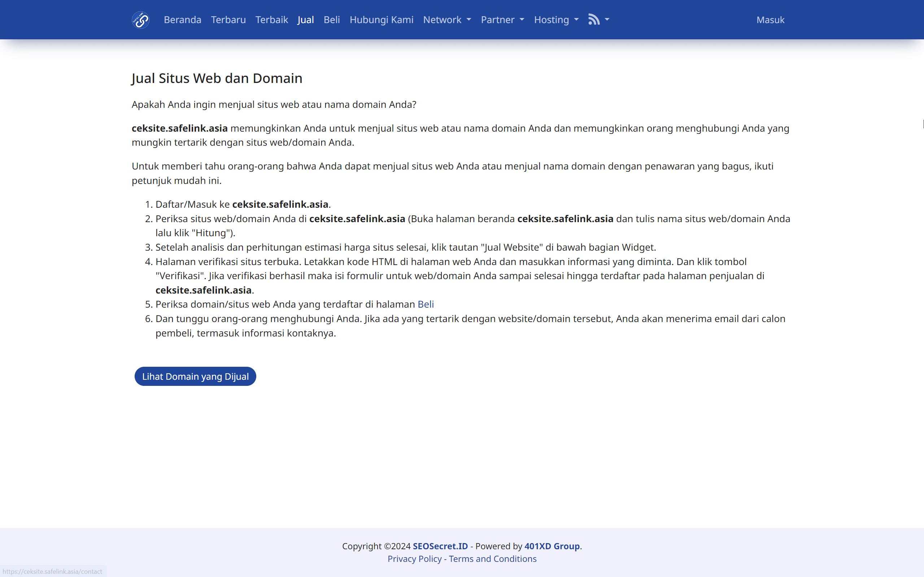Open the Terbaik page

pyautogui.click(x=271, y=19)
